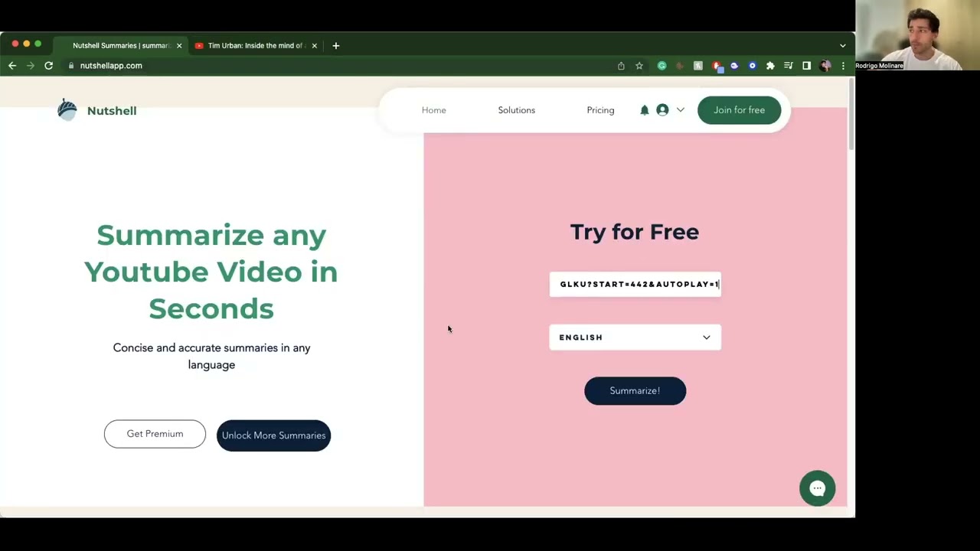
Task: Open the tab search chevron
Action: 842,45
